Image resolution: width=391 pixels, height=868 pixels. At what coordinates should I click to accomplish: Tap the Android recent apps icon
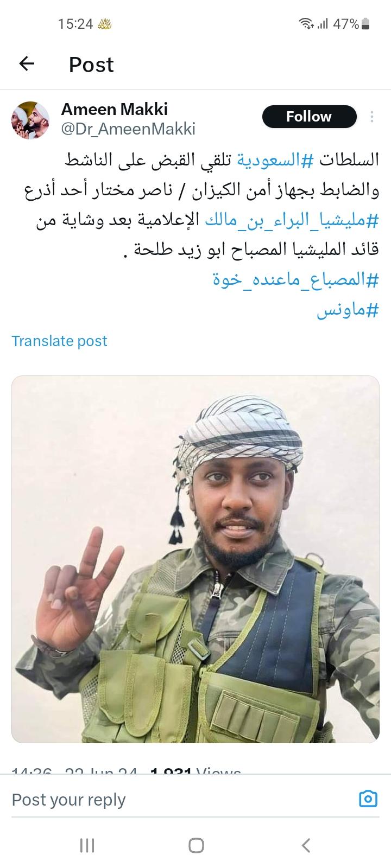pos(87,845)
